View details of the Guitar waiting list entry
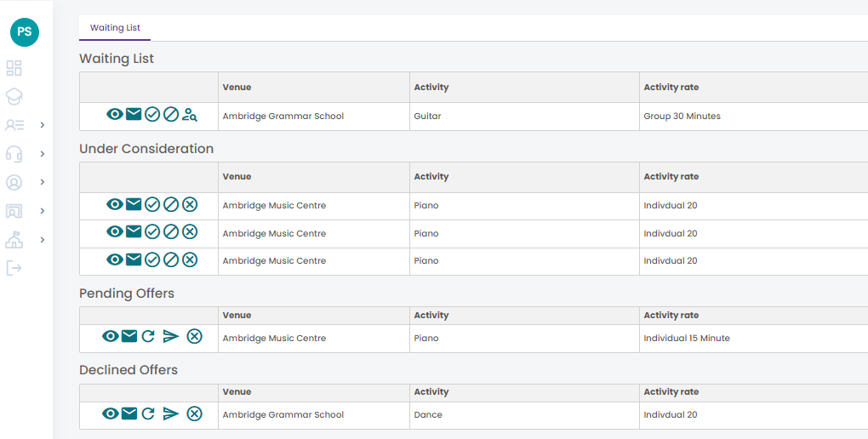Image resolution: width=868 pixels, height=439 pixels. (x=115, y=115)
